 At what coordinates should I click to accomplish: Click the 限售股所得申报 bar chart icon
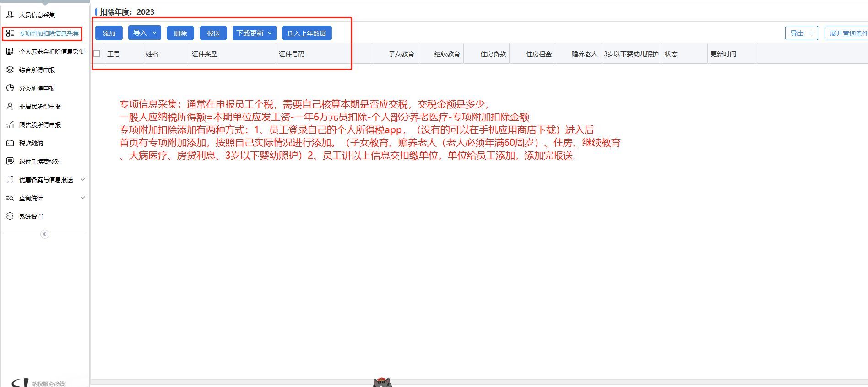[10, 125]
